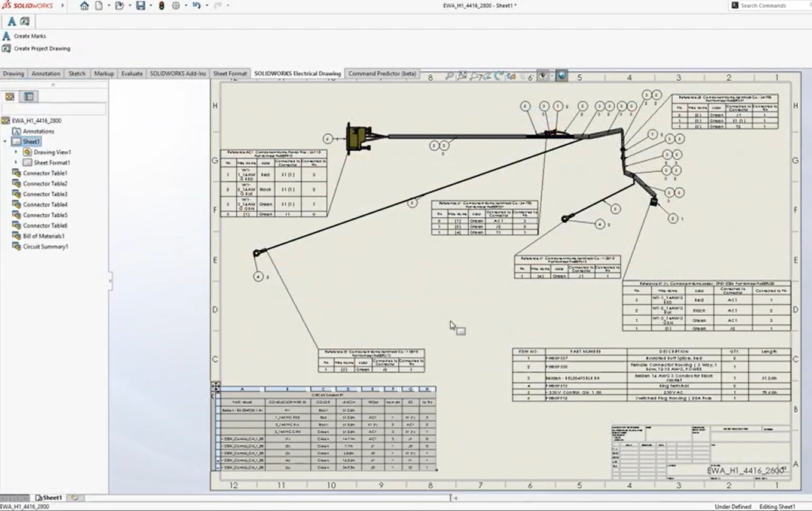Click the Create Project Drawing button

coord(42,48)
